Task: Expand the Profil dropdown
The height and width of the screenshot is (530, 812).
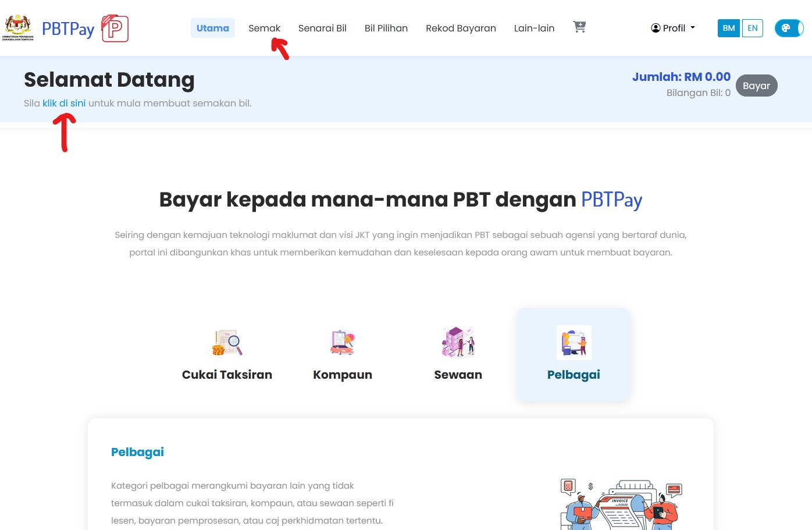Action: [x=673, y=28]
